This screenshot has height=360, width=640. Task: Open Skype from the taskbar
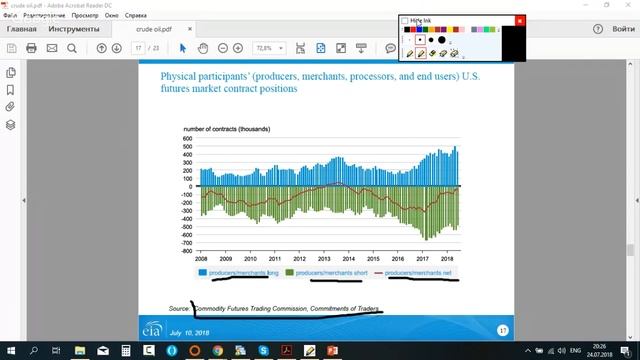pos(264,351)
